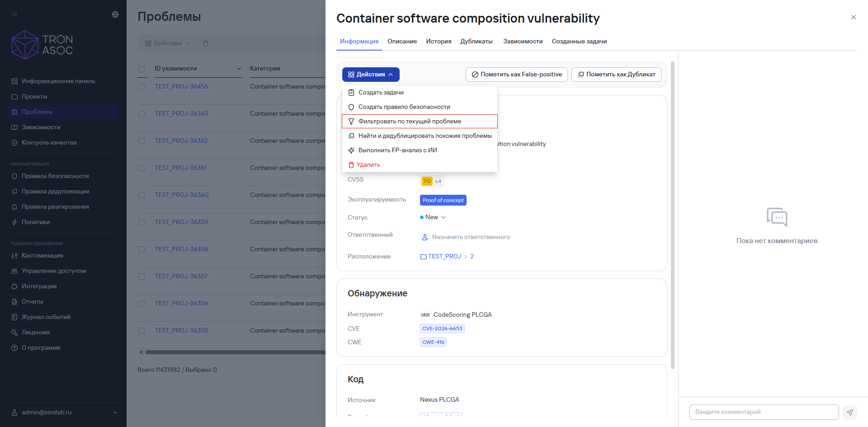This screenshot has width=868, height=427.
Task: Check the row TEST_PROJ-36361 checkbox
Action: click(x=142, y=168)
